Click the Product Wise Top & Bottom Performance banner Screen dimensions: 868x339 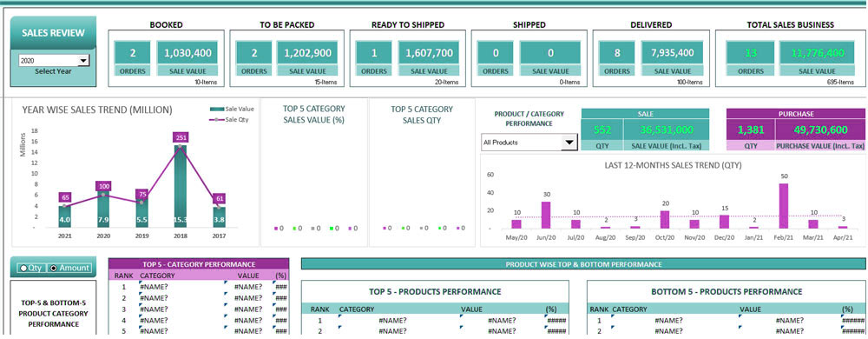(x=583, y=264)
